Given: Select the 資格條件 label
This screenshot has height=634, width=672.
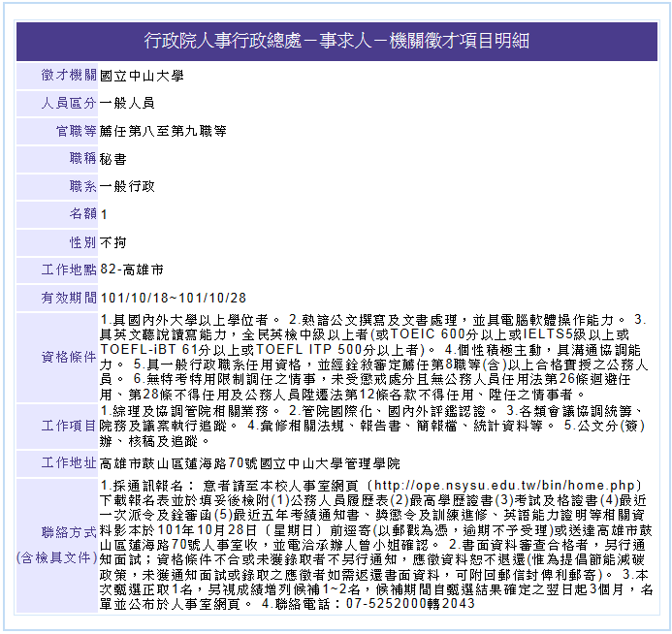Looking at the screenshot, I should tap(69, 357).
